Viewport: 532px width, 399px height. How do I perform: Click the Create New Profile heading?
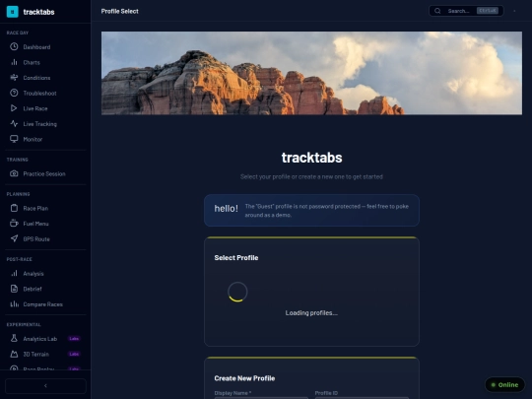coord(244,378)
